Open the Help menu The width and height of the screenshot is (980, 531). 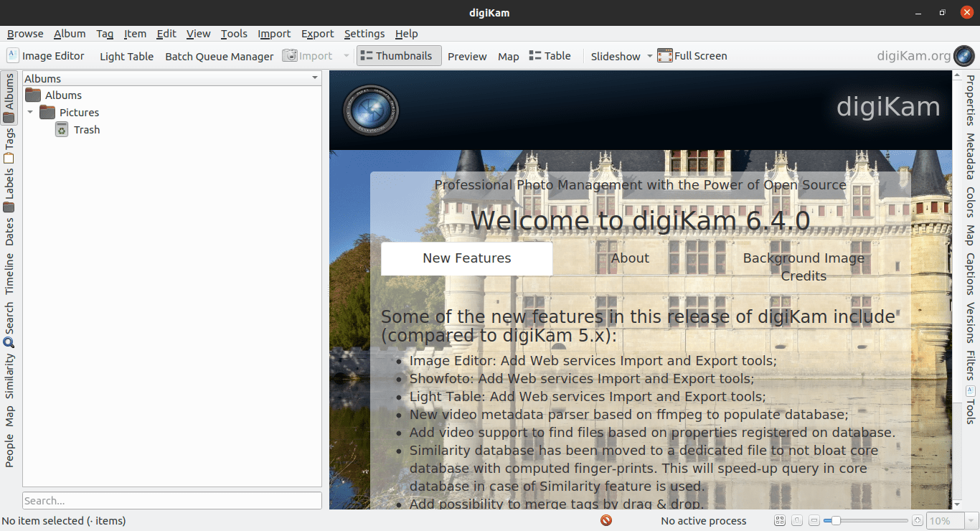tap(406, 34)
